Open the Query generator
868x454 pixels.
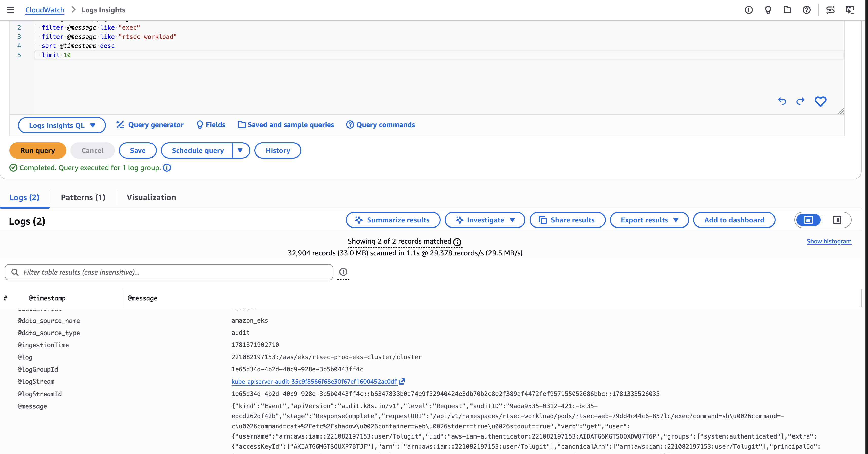(150, 125)
